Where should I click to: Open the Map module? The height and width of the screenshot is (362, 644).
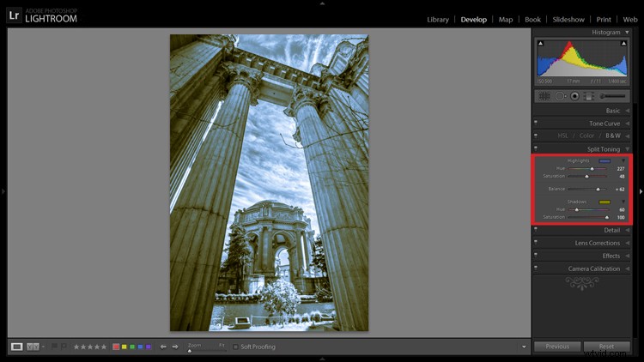506,19
